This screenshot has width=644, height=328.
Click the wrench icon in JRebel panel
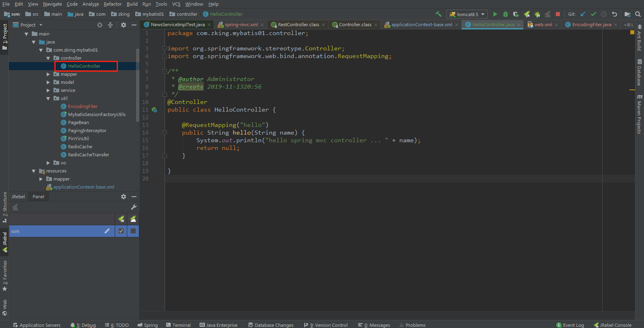[x=134, y=207]
